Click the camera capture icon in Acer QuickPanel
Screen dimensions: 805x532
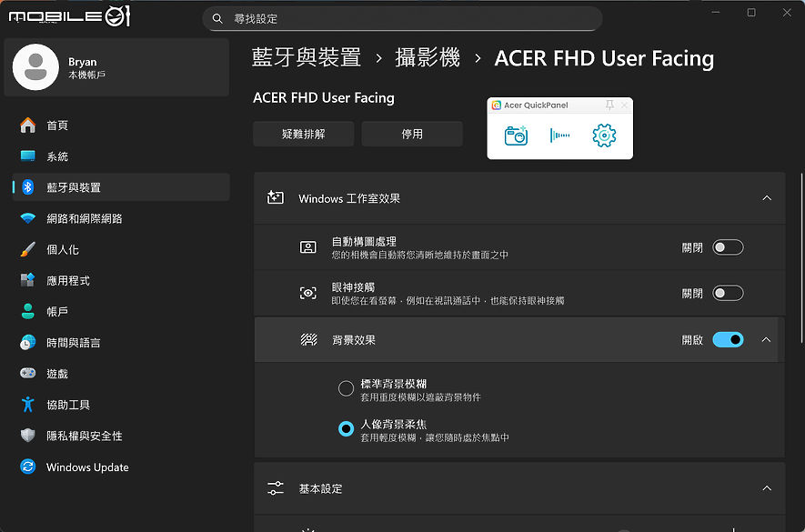pos(516,136)
